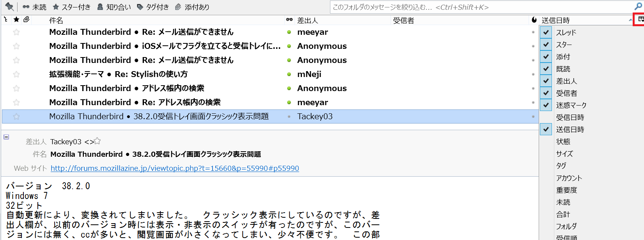The width and height of the screenshot is (644, 240).
Task: Select サイズ in the column menu
Action: tap(564, 154)
